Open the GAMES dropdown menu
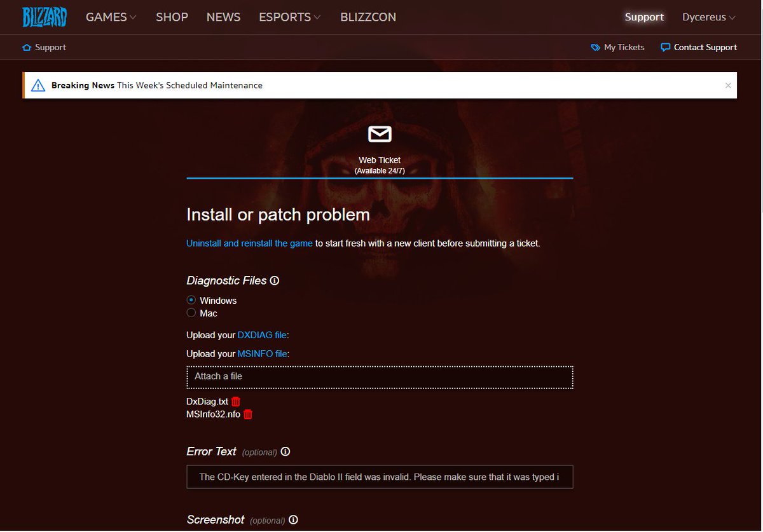This screenshot has height=532, width=763. click(x=111, y=17)
